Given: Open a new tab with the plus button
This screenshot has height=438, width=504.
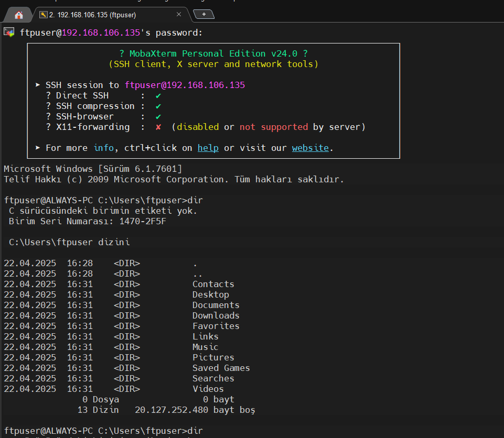Looking at the screenshot, I should pyautogui.click(x=204, y=15).
